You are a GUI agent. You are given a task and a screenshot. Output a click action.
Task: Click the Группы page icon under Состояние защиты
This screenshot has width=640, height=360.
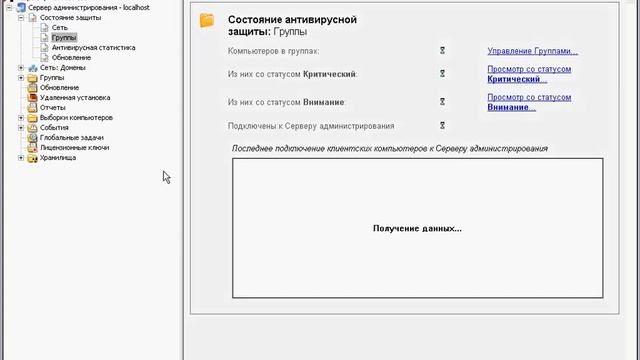click(44, 38)
